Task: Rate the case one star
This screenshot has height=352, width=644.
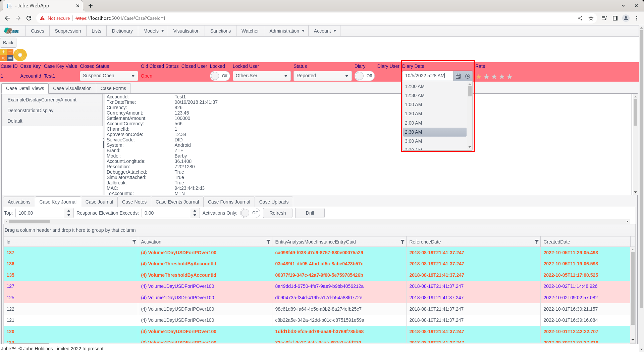Action: click(479, 77)
